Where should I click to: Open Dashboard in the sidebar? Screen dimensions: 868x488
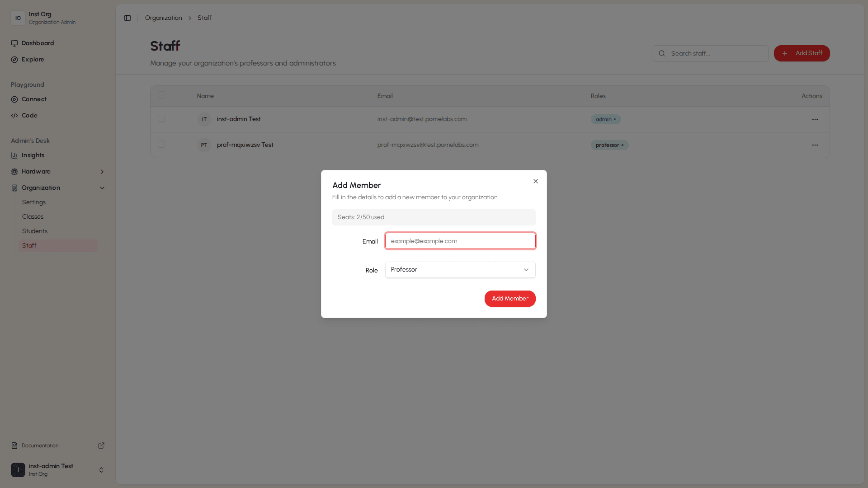tap(58, 43)
